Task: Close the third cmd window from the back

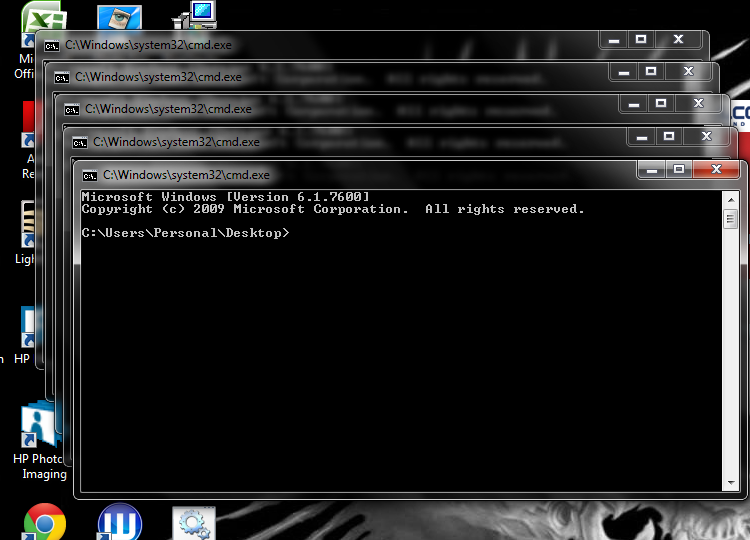Action: (x=698, y=103)
